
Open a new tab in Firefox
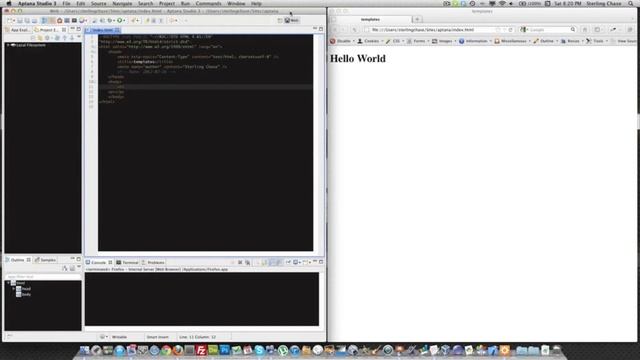pyautogui.click(x=417, y=19)
